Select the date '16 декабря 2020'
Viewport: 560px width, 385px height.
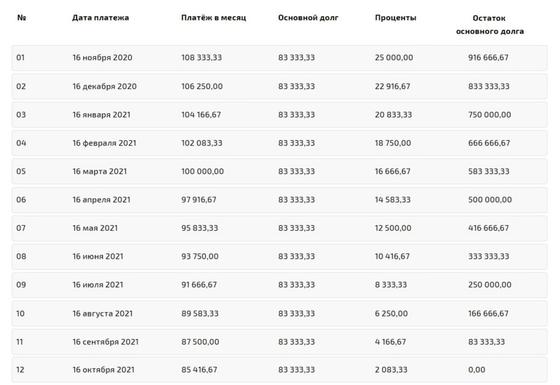coord(104,86)
